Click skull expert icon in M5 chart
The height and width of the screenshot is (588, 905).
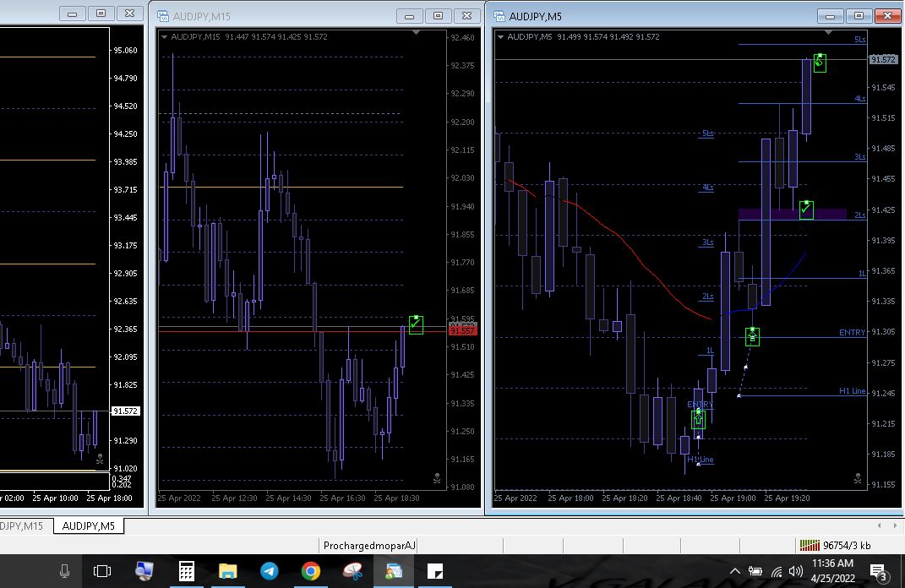point(858,478)
